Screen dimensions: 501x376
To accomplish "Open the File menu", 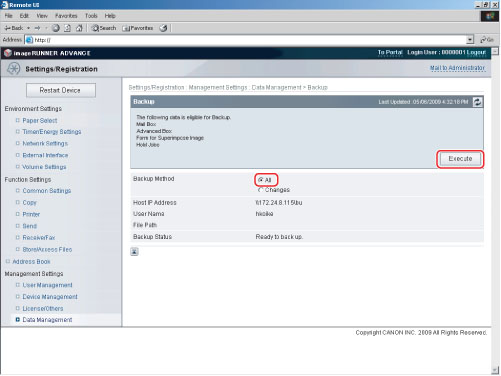I will (x=8, y=16).
